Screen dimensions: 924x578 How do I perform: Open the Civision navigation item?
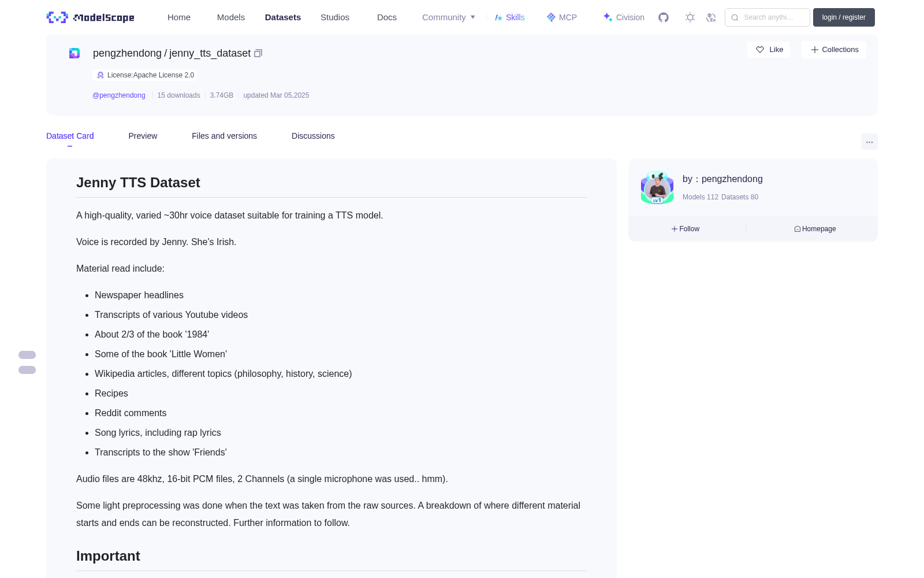624,17
